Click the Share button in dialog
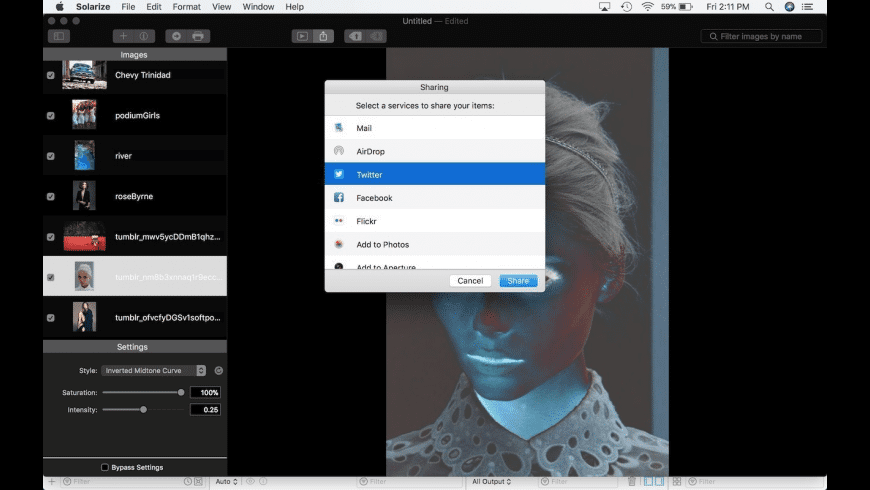 [518, 281]
